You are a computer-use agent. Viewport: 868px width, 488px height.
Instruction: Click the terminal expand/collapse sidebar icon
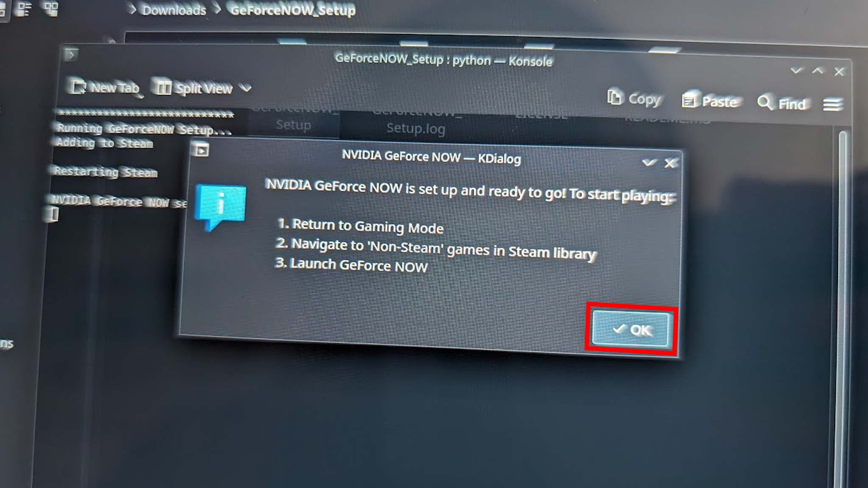point(71,54)
